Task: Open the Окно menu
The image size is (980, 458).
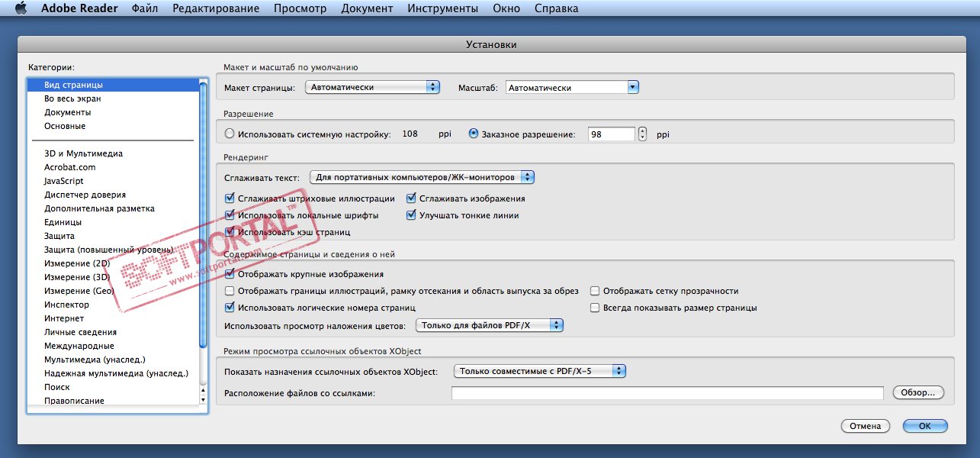Action: point(506,8)
